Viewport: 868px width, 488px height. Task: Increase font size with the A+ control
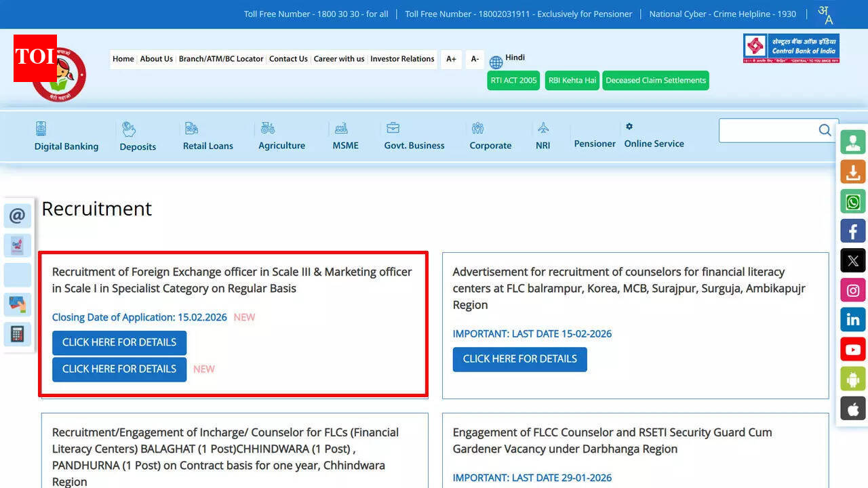coord(451,59)
